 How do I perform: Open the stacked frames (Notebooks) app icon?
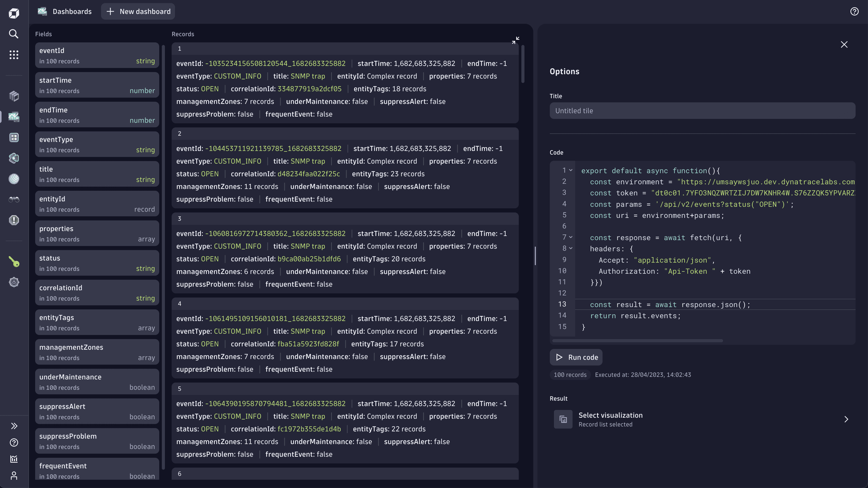point(14,96)
